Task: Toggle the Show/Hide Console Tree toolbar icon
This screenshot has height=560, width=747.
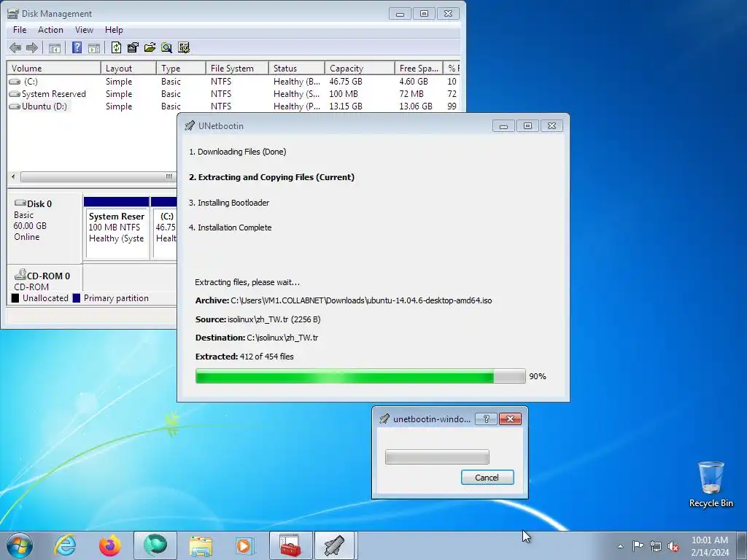Action: coord(55,47)
